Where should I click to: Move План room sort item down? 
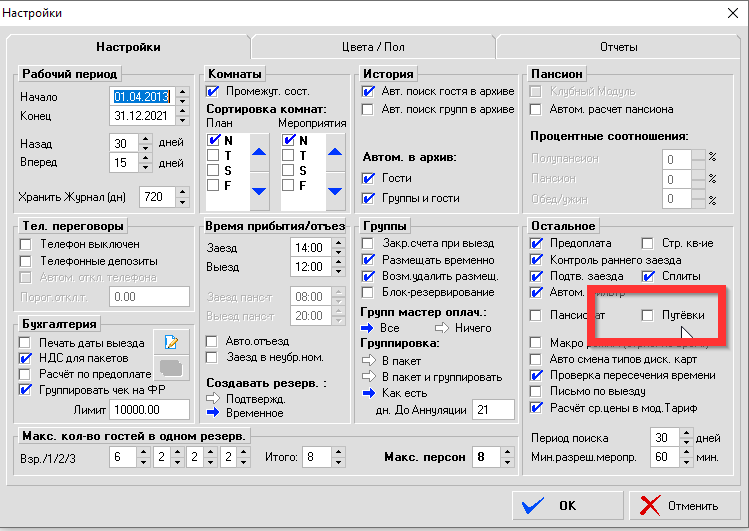point(259,190)
